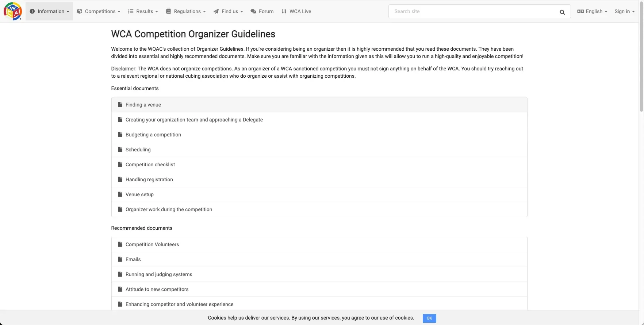Click the document icon beside Finding a venue

point(120,105)
